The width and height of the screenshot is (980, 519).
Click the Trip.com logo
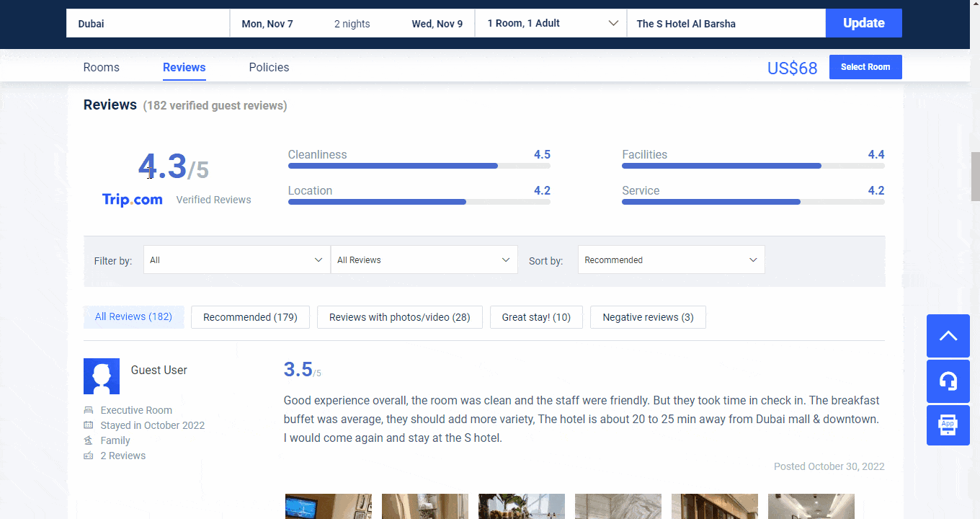tap(133, 200)
